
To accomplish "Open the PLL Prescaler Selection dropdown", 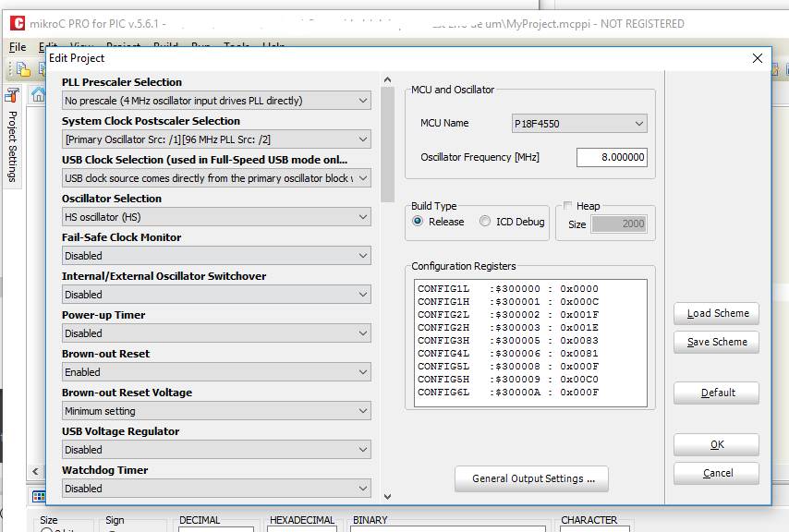I will point(216,101).
